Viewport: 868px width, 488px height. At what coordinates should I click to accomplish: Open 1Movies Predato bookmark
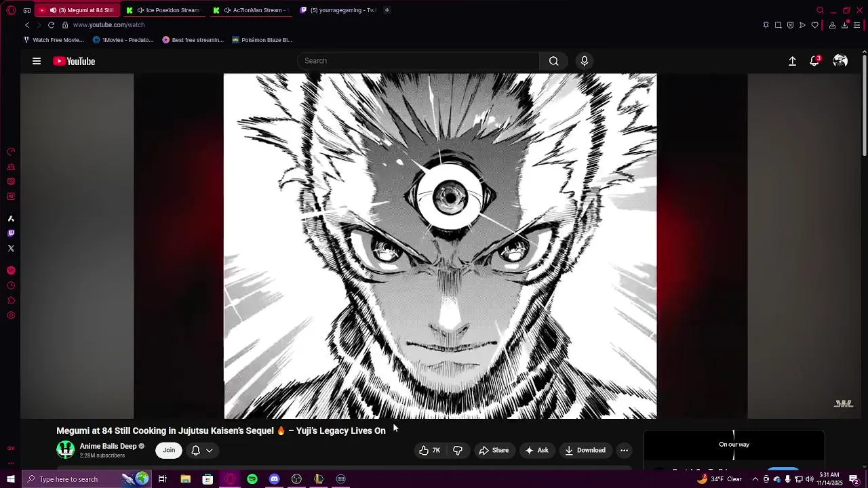(x=123, y=40)
